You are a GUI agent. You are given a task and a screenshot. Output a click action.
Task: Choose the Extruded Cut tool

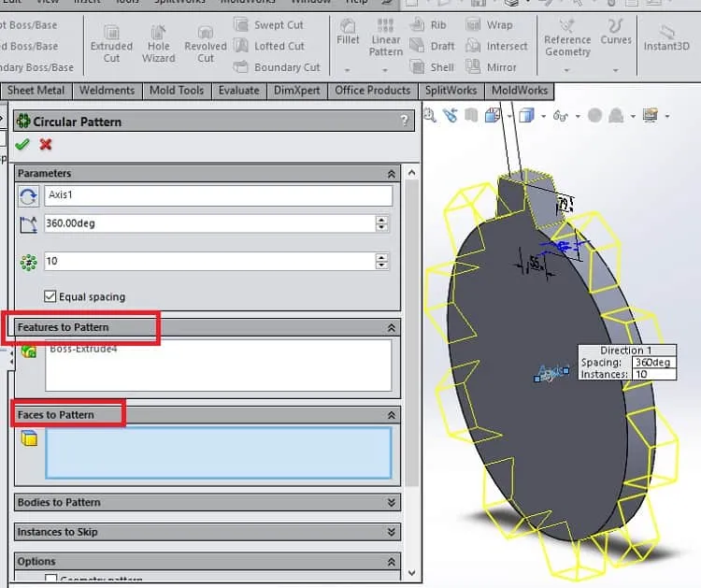point(111,45)
